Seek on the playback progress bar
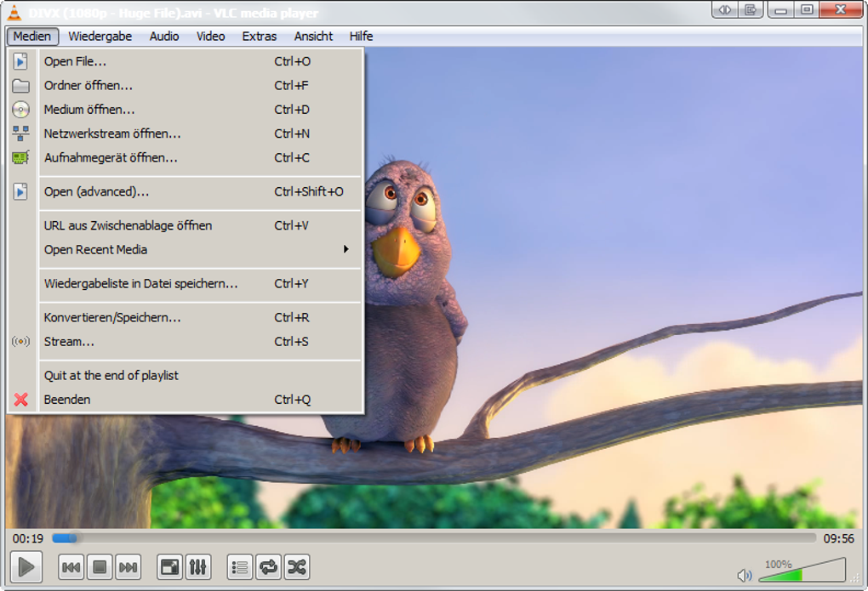The image size is (868, 591). coord(434,538)
